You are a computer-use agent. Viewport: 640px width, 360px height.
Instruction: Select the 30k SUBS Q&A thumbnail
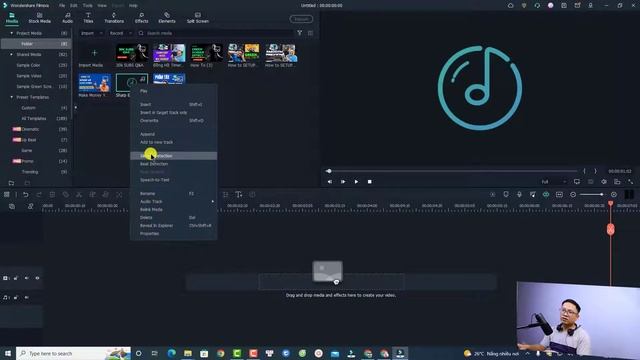[132, 53]
